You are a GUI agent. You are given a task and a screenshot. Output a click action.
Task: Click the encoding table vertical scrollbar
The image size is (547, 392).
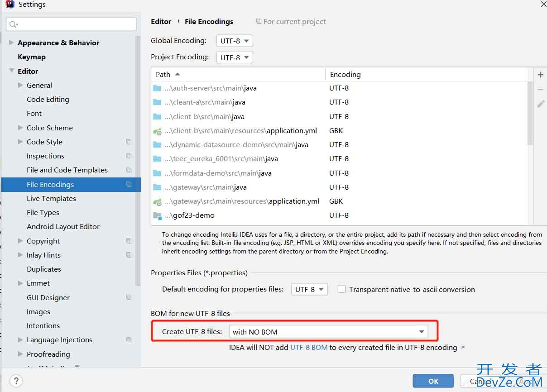tap(531, 113)
